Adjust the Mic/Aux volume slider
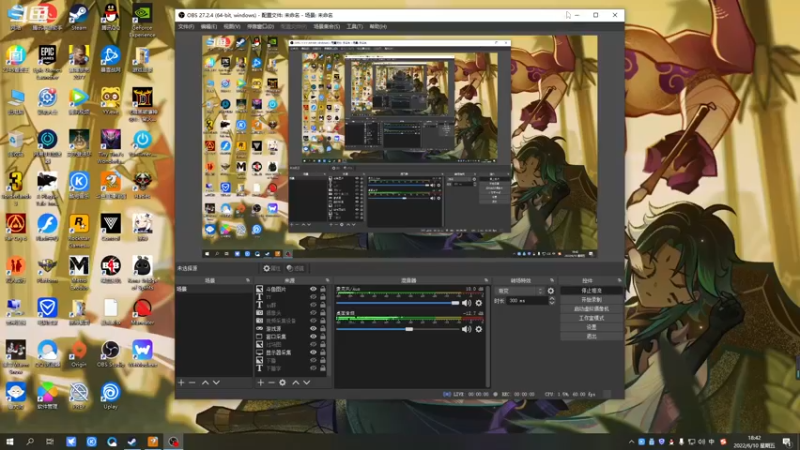Image resolution: width=800 pixels, height=450 pixels. click(x=397, y=303)
